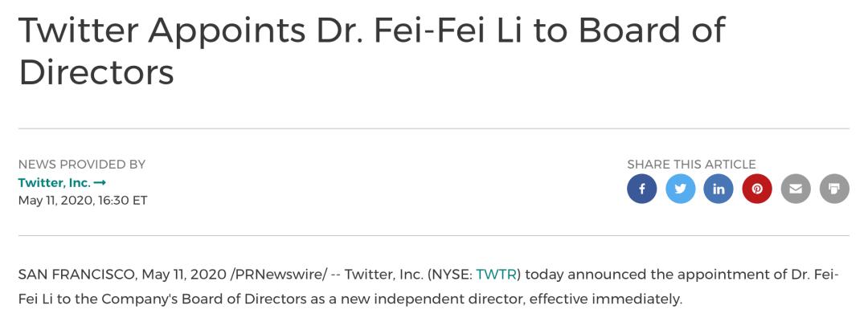The image size is (868, 330).
Task: Open the Twitter, Inc. news provider link
Action: click(x=55, y=182)
